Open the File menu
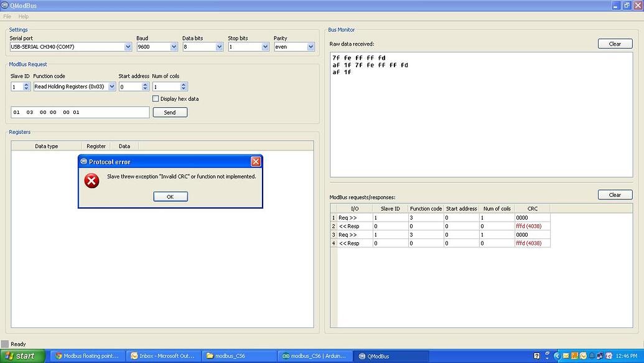This screenshot has width=644, height=363. [x=6, y=16]
